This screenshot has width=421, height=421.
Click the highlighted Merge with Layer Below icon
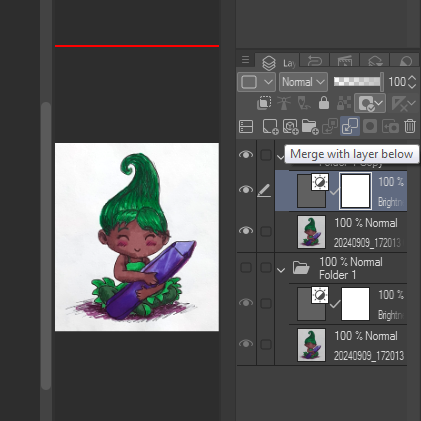click(350, 126)
